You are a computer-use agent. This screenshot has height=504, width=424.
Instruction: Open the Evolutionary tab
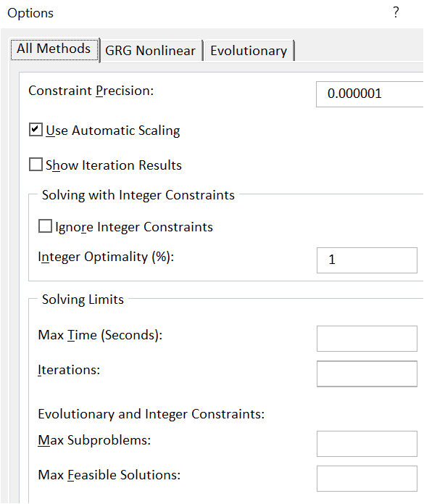249,51
